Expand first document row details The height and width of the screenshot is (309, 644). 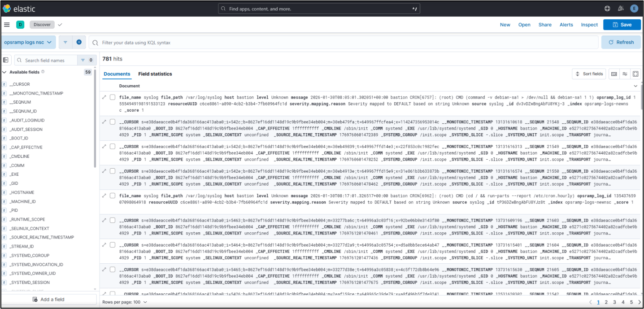(x=104, y=97)
